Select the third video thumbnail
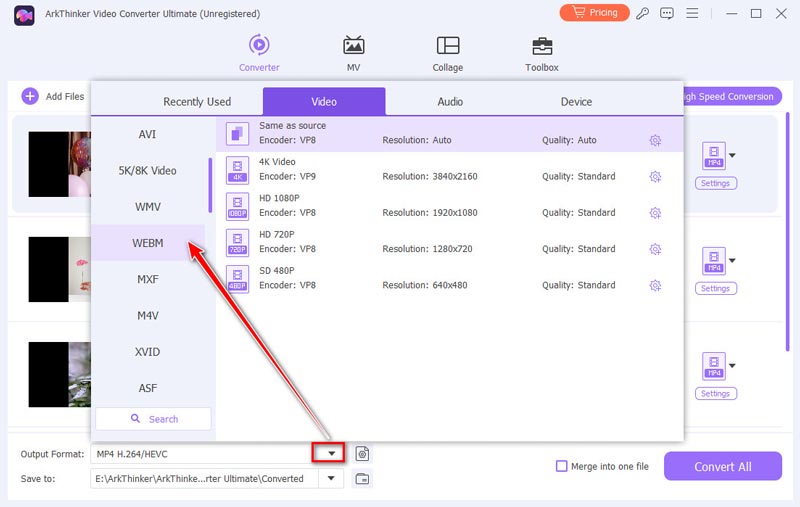Image resolution: width=800 pixels, height=507 pixels. (x=60, y=374)
